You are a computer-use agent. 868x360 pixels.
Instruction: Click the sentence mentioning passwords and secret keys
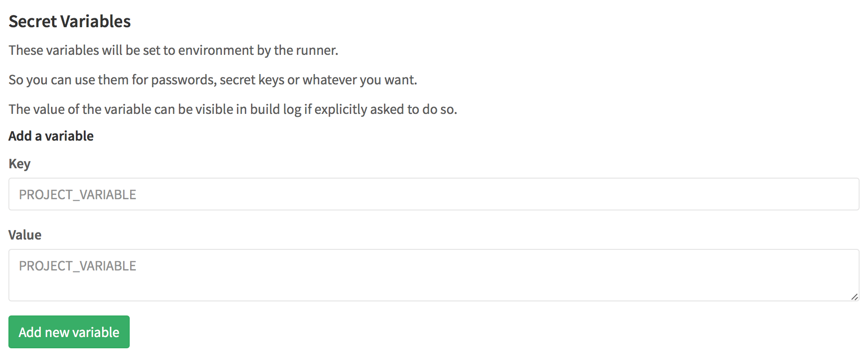213,80
